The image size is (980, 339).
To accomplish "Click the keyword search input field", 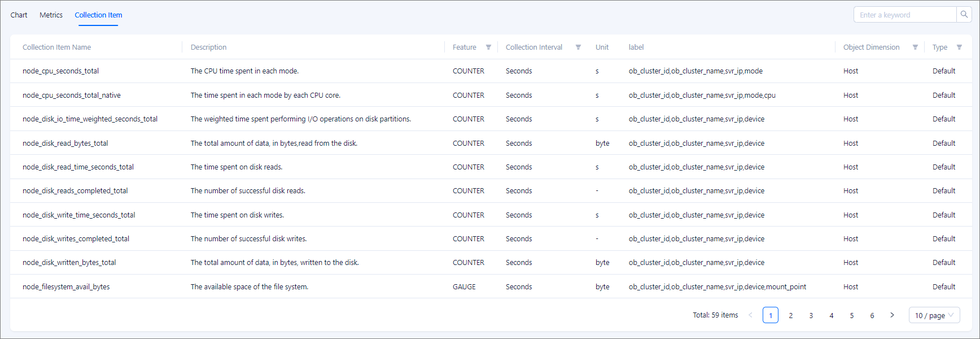I will [904, 15].
